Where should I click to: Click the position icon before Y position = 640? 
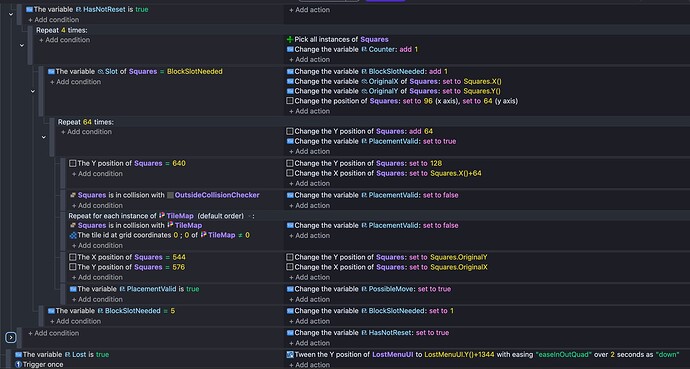pyautogui.click(x=73, y=163)
